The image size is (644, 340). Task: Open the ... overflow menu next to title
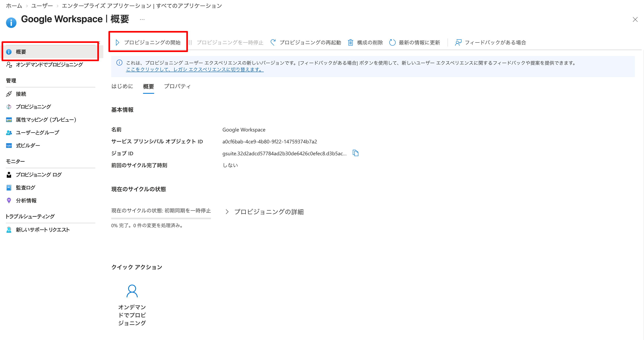pos(142,19)
